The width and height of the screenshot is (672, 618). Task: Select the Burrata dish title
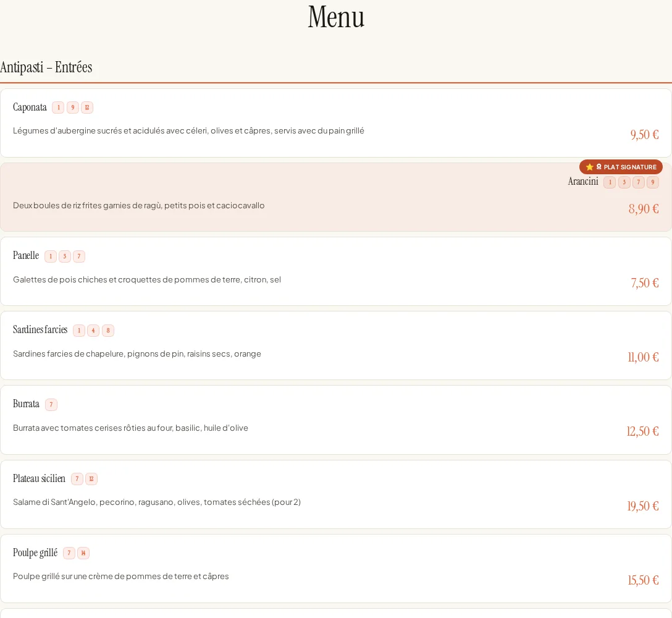(x=26, y=404)
